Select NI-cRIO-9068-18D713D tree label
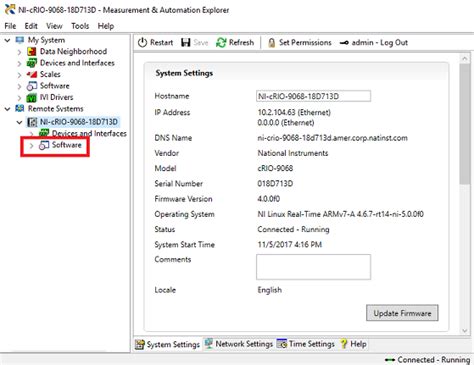The image size is (474, 365). [x=79, y=122]
